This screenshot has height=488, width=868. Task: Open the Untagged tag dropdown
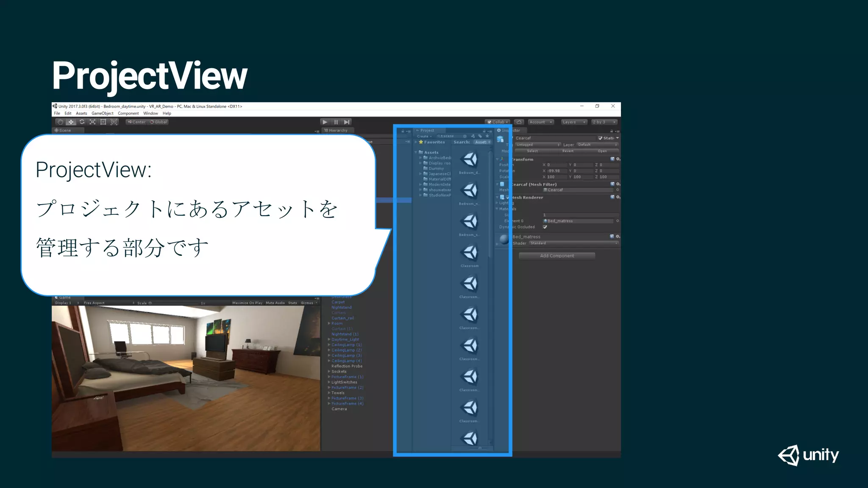point(538,145)
